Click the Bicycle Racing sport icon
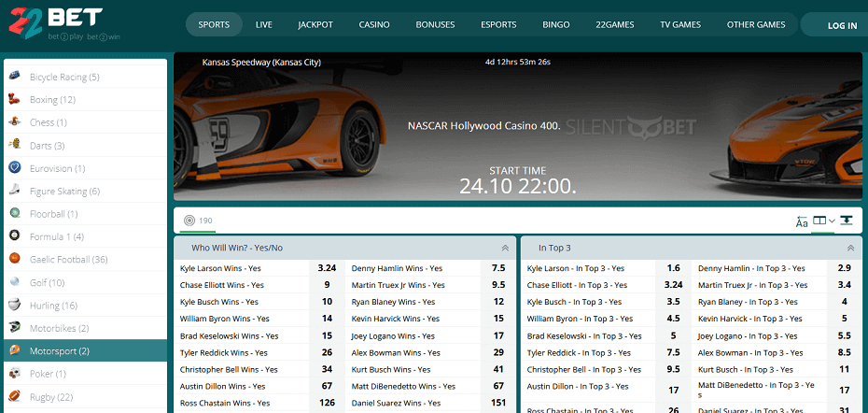 coord(15,77)
